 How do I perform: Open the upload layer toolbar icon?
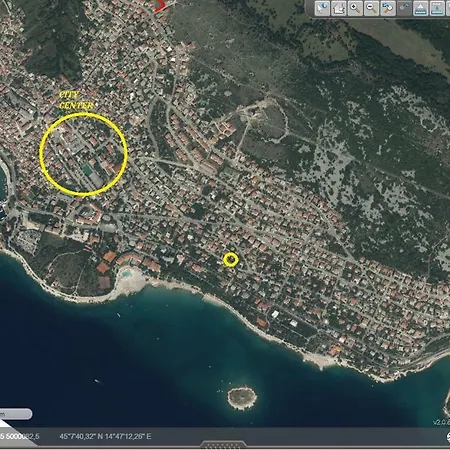[421, 8]
